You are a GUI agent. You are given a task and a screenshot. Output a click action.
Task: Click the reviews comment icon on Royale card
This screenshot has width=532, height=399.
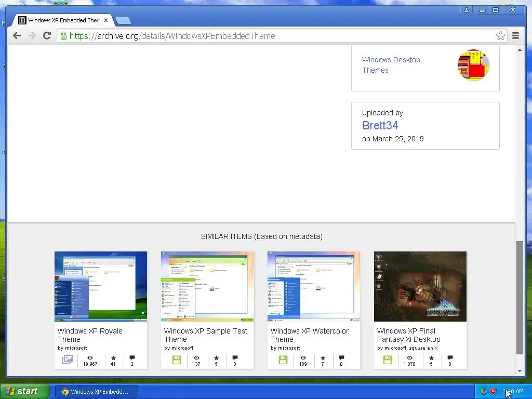tap(132, 358)
